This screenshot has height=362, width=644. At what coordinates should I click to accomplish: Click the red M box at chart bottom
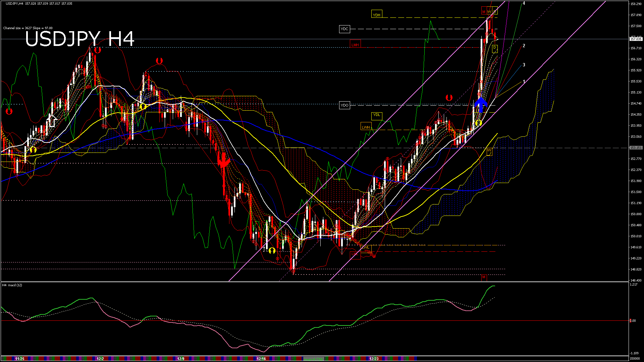pos(484,277)
